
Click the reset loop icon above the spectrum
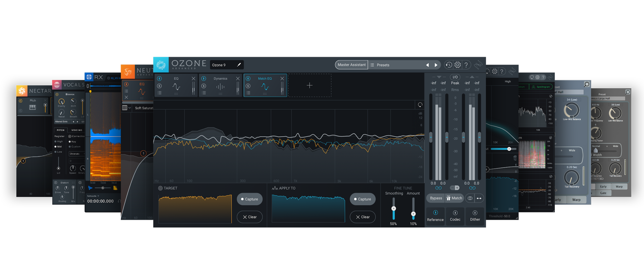pyautogui.click(x=420, y=105)
